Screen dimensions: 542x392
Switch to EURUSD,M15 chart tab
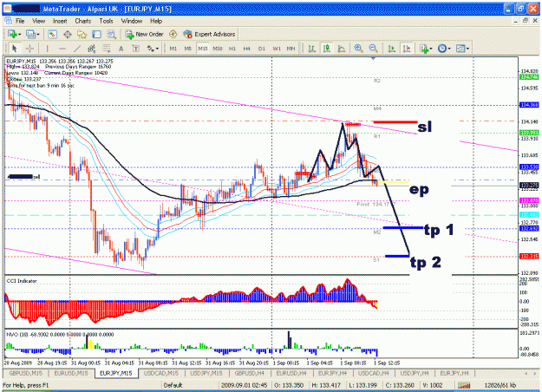71,373
